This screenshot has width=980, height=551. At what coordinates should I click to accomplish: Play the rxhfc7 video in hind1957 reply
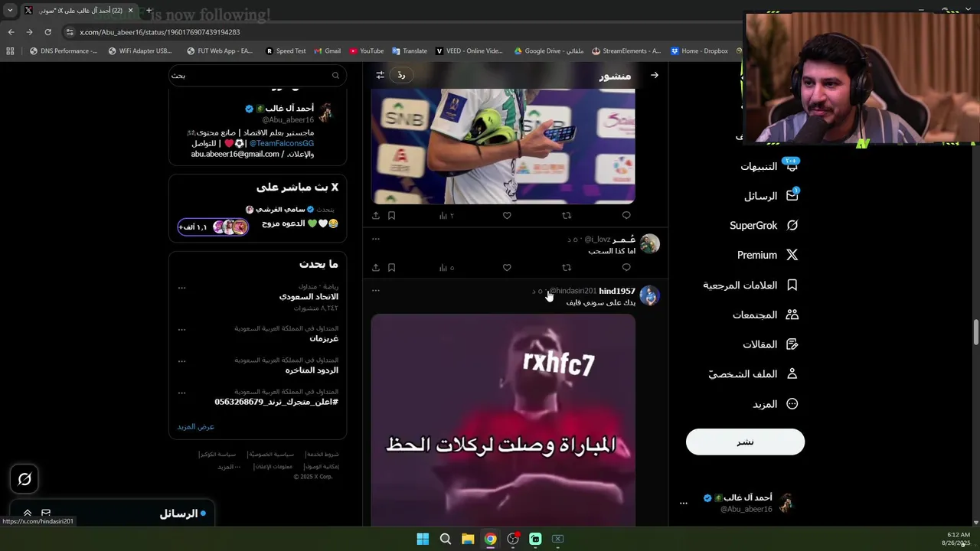pos(503,419)
